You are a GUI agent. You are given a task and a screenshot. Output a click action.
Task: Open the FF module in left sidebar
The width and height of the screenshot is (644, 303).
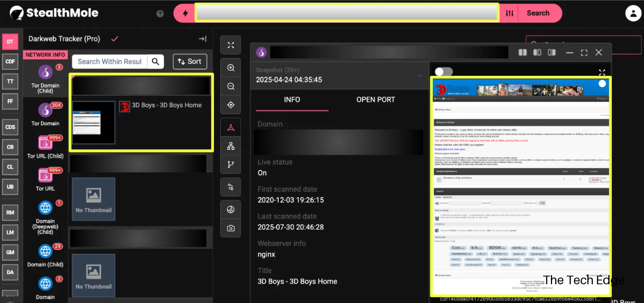[x=10, y=101]
